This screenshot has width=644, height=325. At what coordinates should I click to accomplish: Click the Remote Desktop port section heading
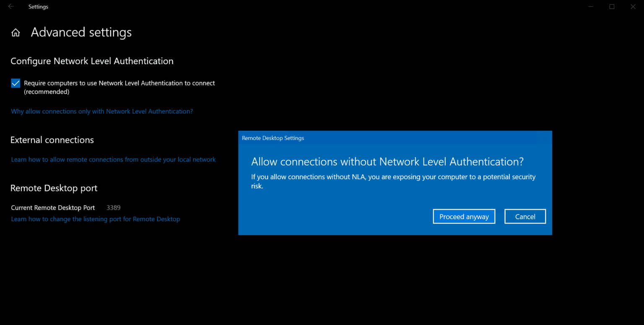(x=54, y=188)
